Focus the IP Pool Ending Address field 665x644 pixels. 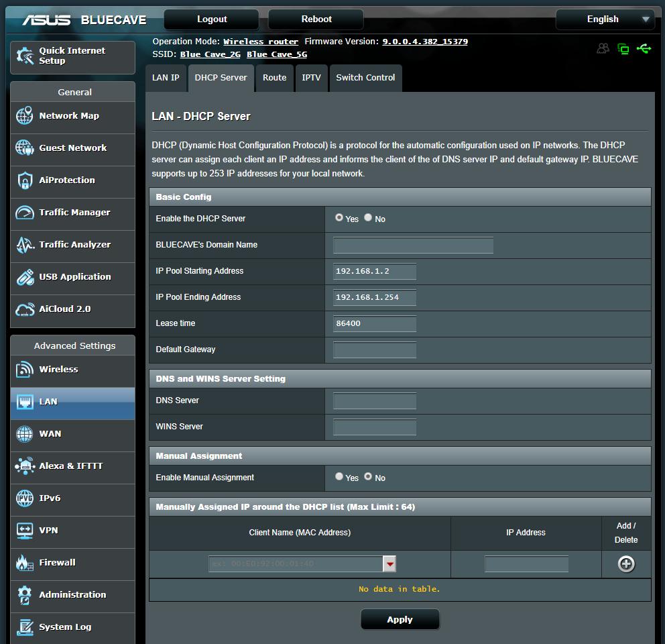tap(375, 298)
